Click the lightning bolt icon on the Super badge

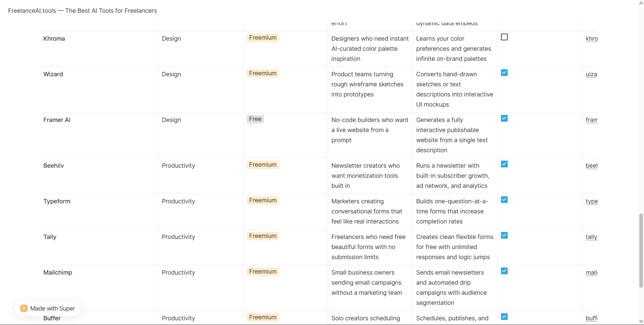tap(24, 308)
